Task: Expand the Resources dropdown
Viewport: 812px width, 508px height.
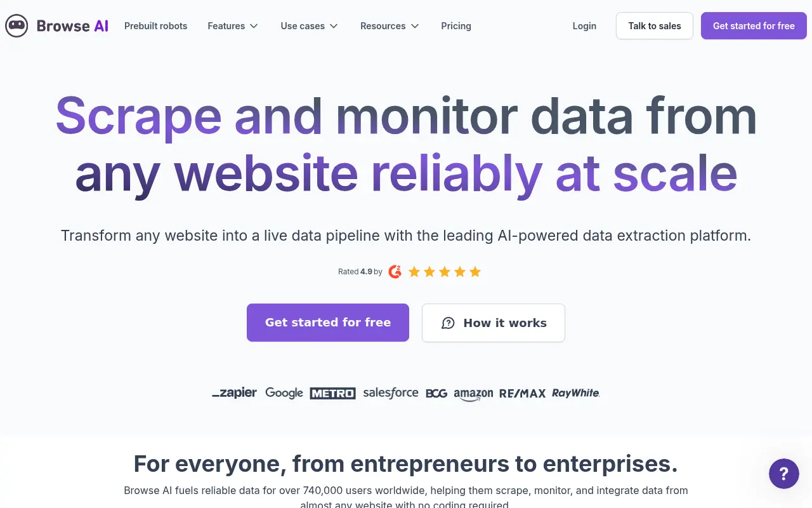Action: pos(389,26)
